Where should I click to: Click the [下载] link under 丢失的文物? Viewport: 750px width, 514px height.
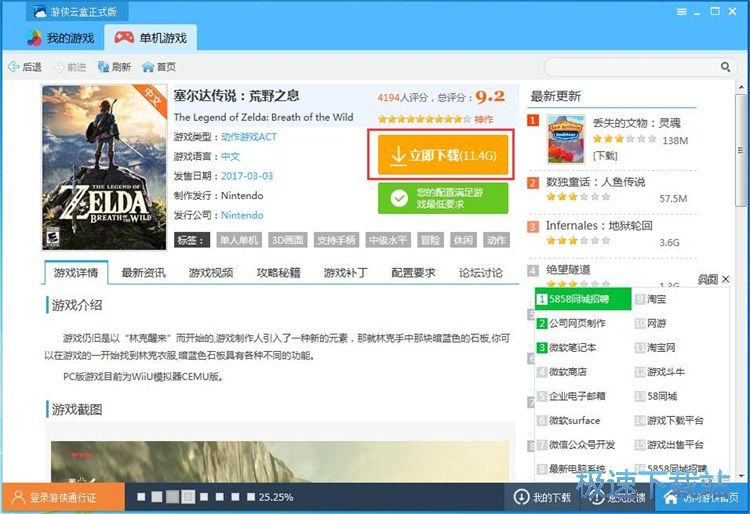pos(605,155)
